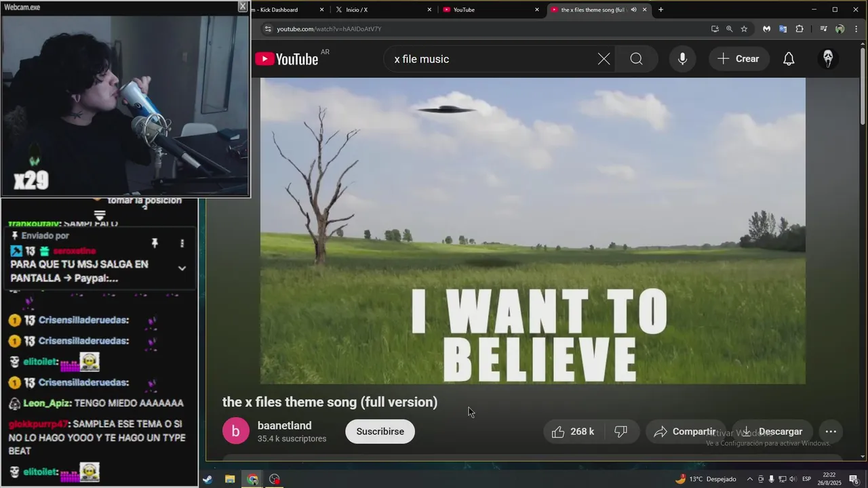Click the magnifier search button
The image size is (868, 488).
click(636, 59)
